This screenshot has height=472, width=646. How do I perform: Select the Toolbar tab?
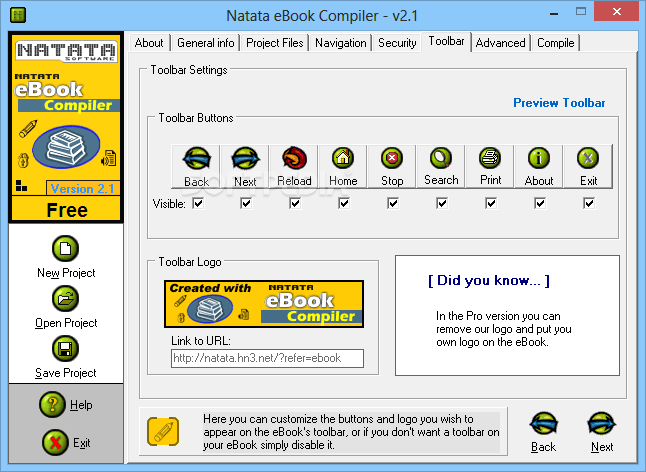coord(446,42)
